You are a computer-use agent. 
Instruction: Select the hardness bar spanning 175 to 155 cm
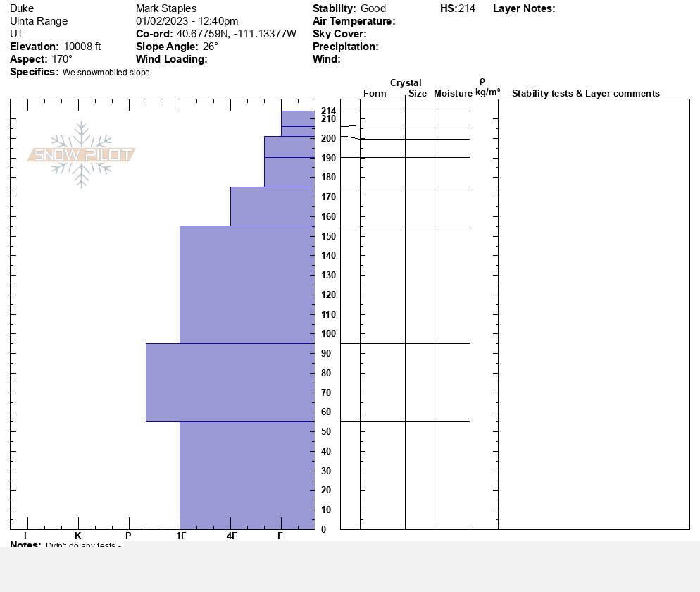point(273,206)
